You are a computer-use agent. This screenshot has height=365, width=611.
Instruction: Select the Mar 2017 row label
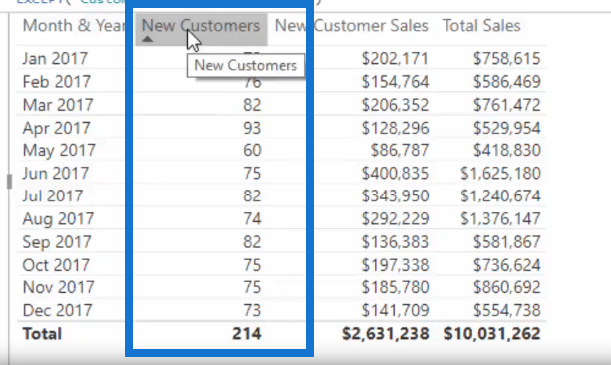tap(58, 105)
